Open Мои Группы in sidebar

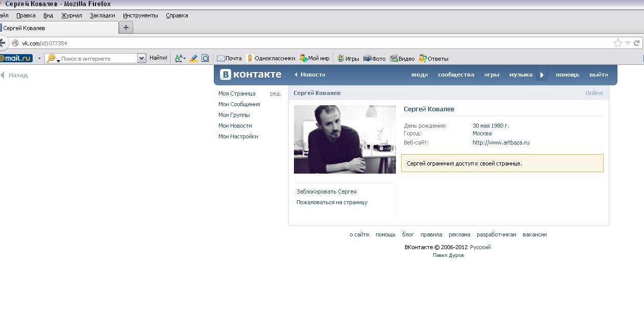[x=234, y=115]
